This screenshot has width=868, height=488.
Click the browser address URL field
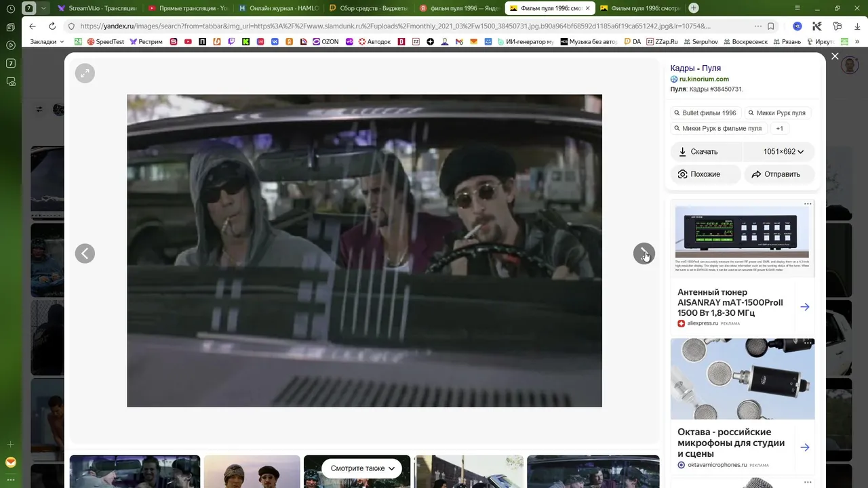(395, 26)
